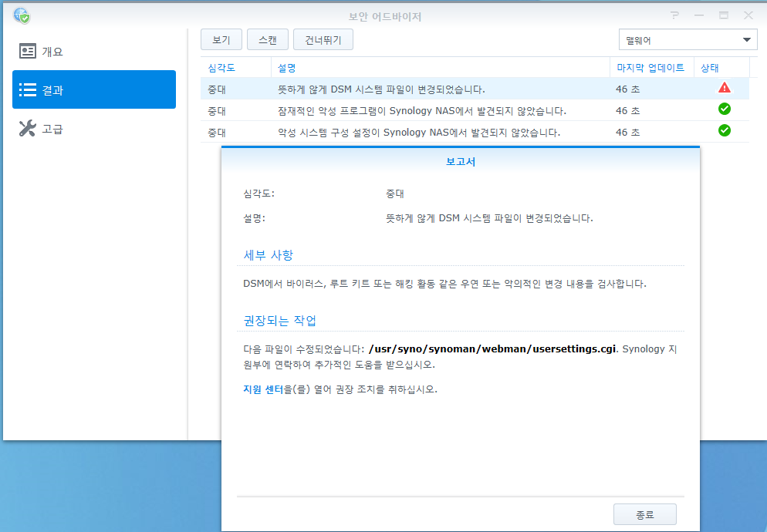Click the help question mark icon
The width and height of the screenshot is (767, 532).
(x=675, y=15)
